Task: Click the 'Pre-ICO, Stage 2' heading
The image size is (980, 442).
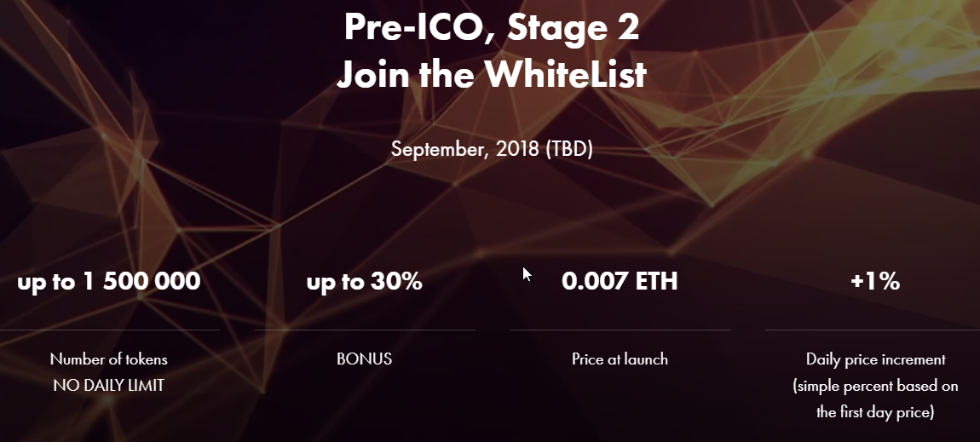Action: pyautogui.click(x=492, y=29)
